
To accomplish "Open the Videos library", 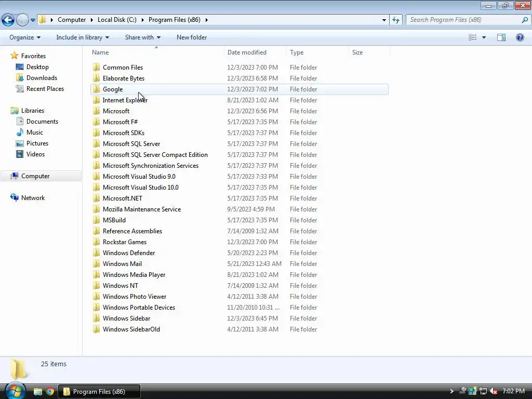I will (x=35, y=154).
